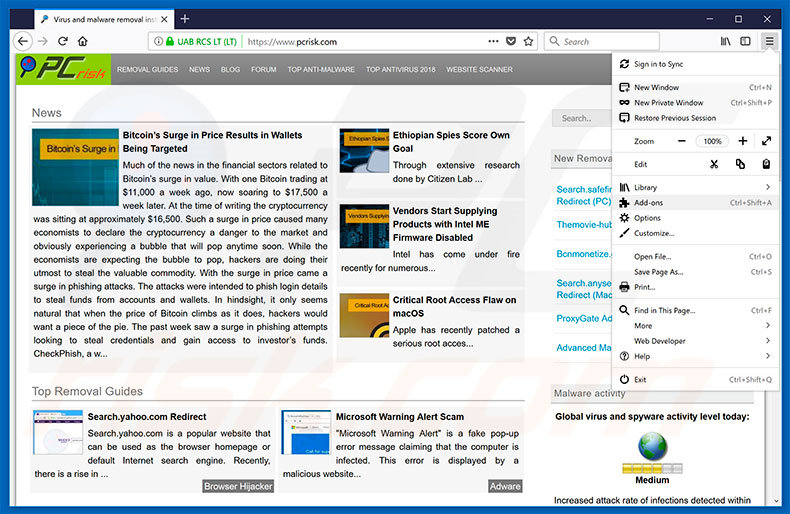The image size is (790, 514).
Task: Open a new tab with plus button
Action: tap(185, 19)
